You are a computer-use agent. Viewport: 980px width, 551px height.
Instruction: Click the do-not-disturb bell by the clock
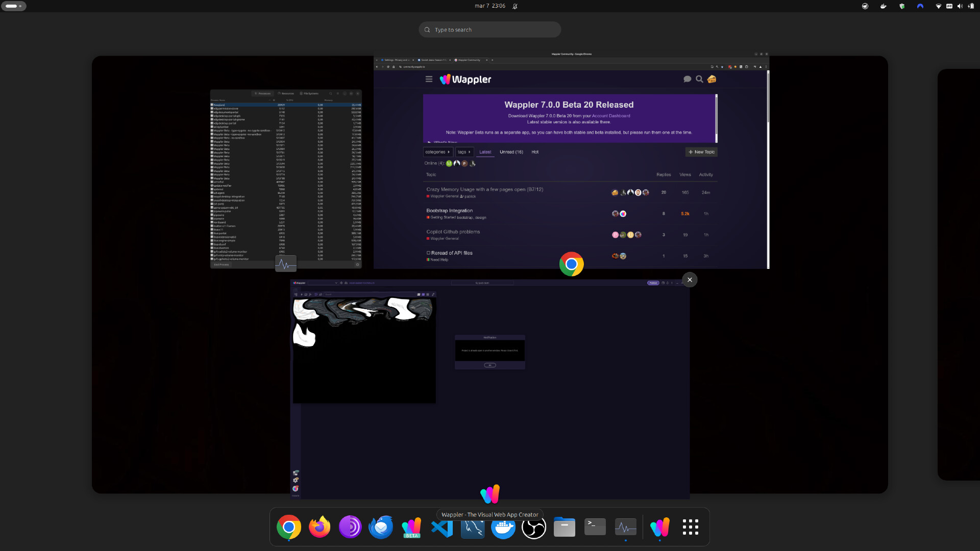pos(515,6)
